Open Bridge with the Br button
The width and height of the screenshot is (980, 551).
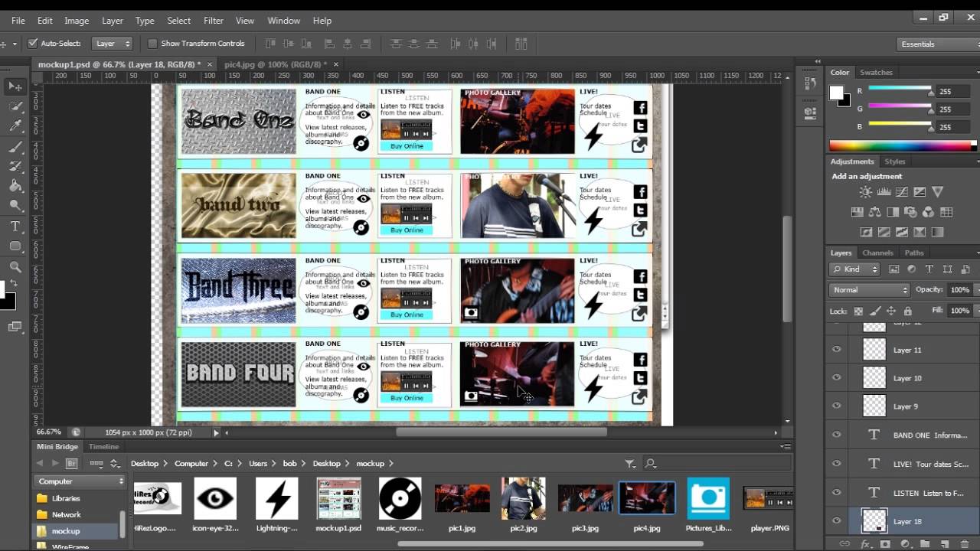tap(71, 463)
